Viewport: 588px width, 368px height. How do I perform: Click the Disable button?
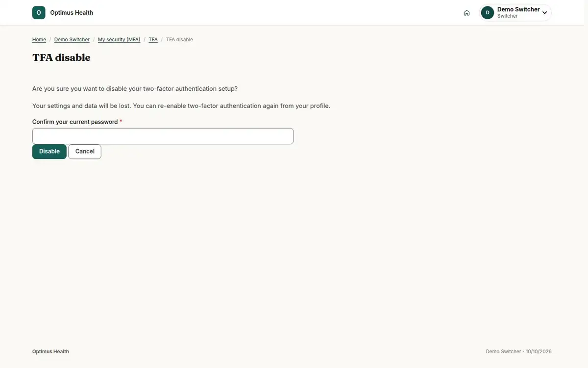click(x=49, y=152)
